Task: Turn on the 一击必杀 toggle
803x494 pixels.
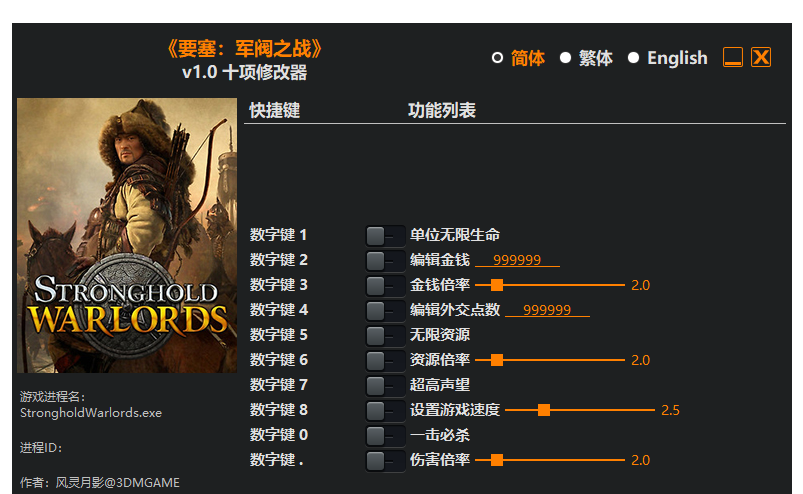Action: [x=385, y=436]
